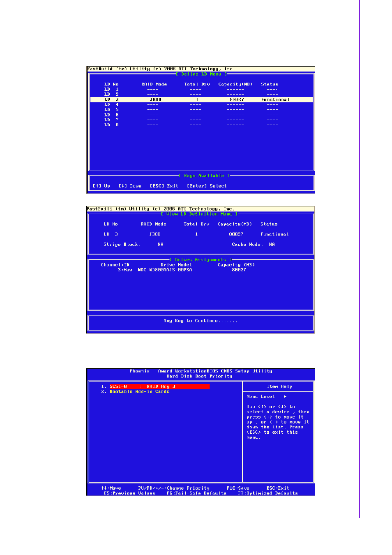The image size is (392, 555).
Task: Click the Stripe Block label in View LD Definition
Action: tap(122, 244)
